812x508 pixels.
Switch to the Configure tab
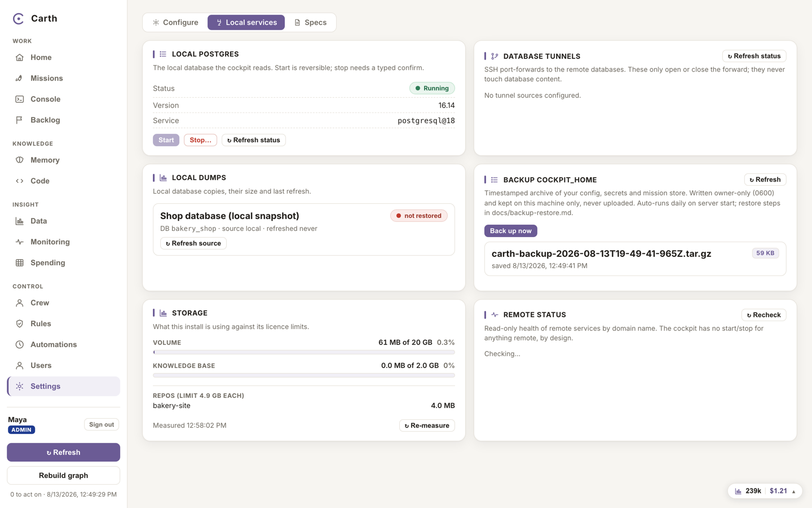175,23
